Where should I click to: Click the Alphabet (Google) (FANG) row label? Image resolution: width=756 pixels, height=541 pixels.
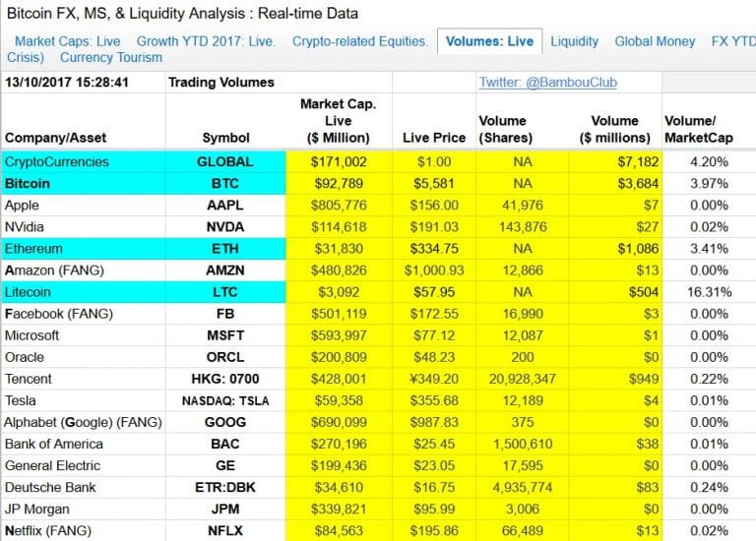click(83, 422)
